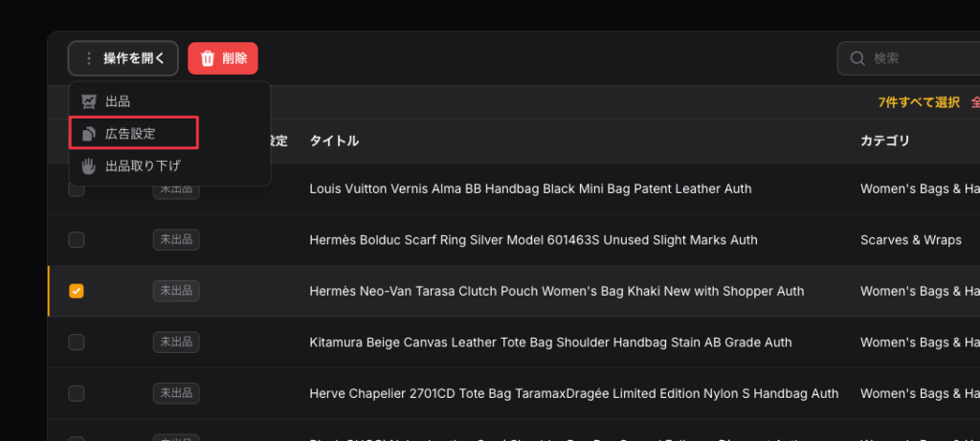The image size is (980, 441).
Task: Uncheck the Hermès Neo-Van Tarasa Clutch row
Action: [x=77, y=291]
